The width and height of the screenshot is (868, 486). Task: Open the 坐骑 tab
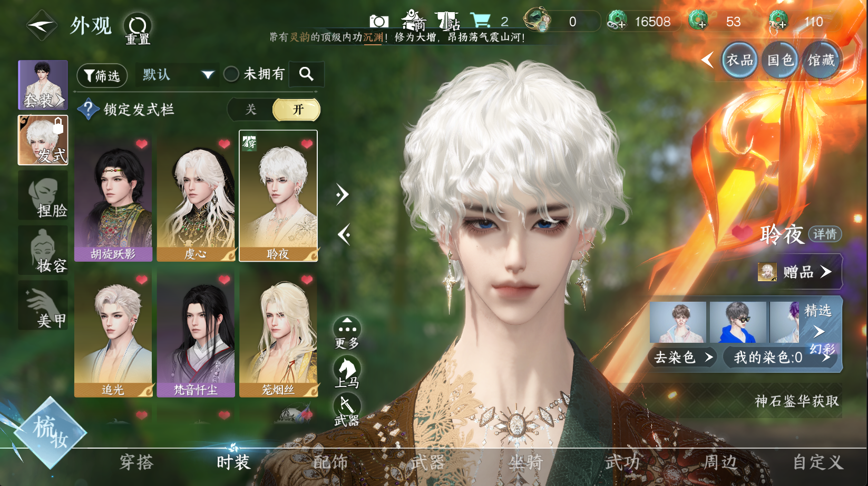tap(525, 462)
